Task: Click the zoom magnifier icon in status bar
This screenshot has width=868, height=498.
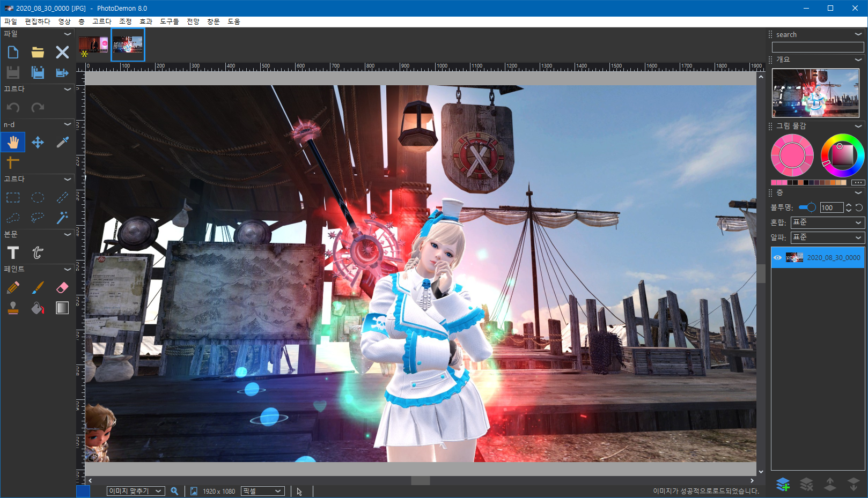Action: (x=174, y=491)
